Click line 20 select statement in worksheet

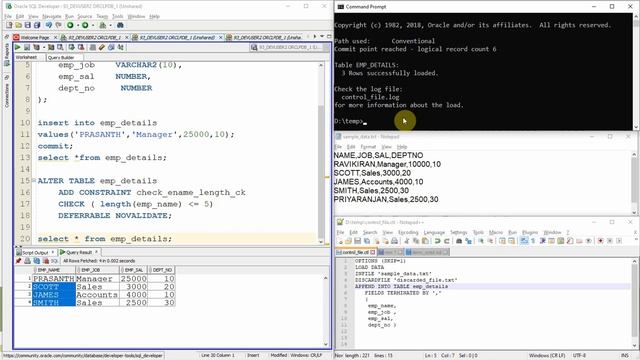click(105, 239)
